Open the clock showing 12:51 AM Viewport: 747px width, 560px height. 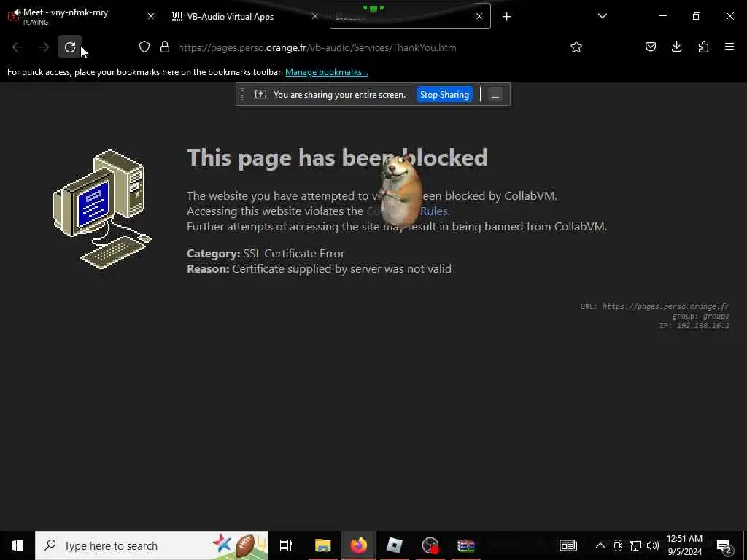[684, 545]
